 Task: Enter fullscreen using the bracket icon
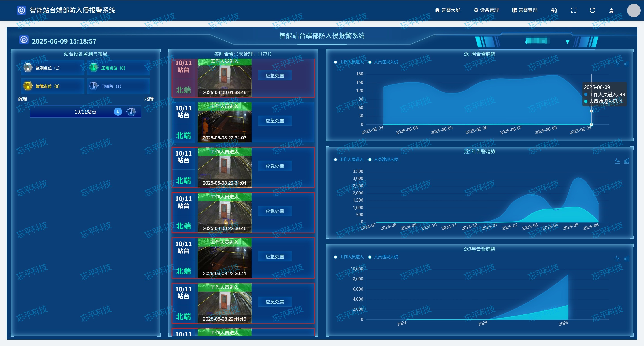[x=574, y=10]
